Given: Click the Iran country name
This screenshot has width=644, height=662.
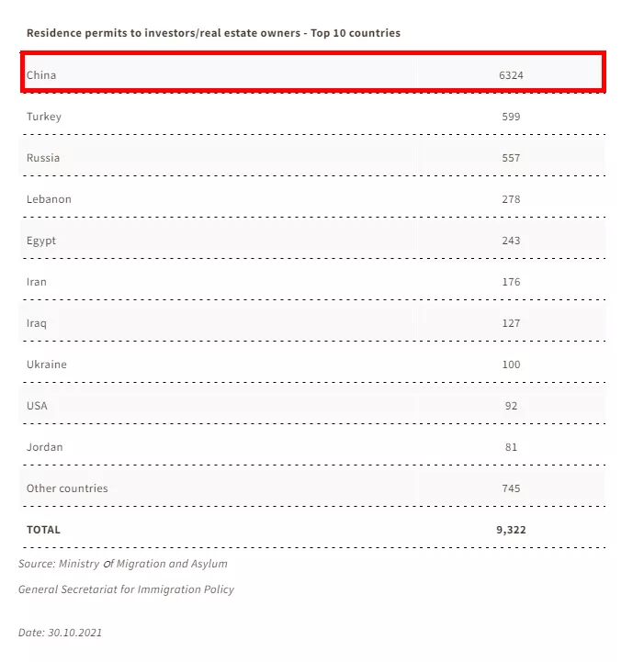Looking at the screenshot, I should [37, 282].
